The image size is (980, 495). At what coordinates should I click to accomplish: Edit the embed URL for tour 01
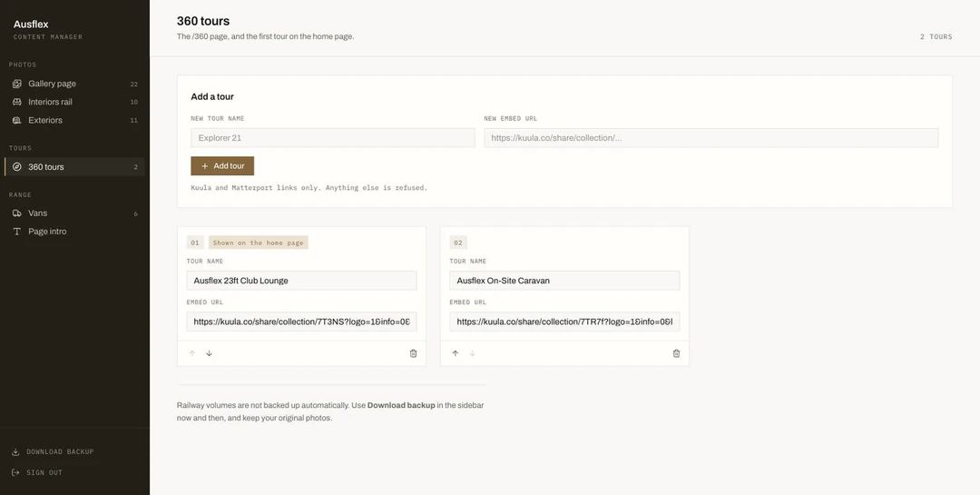[301, 322]
